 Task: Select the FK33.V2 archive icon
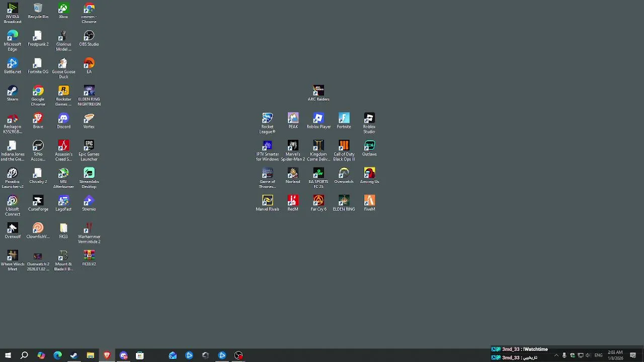pos(89,258)
